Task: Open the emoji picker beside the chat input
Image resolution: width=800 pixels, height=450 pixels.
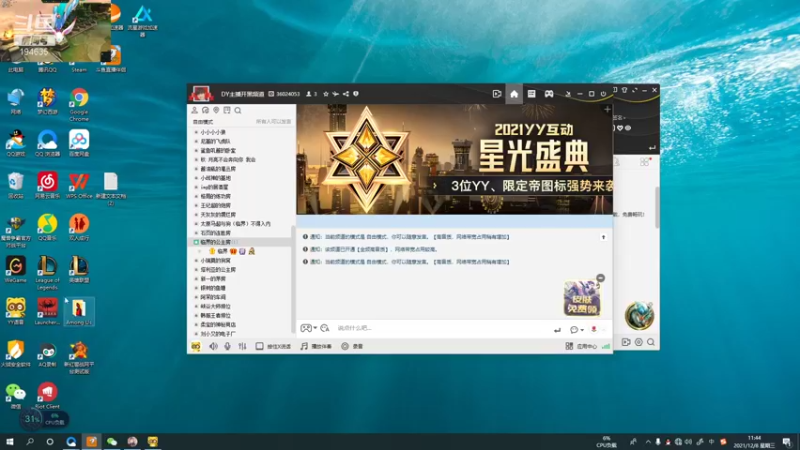Action: tap(324, 328)
